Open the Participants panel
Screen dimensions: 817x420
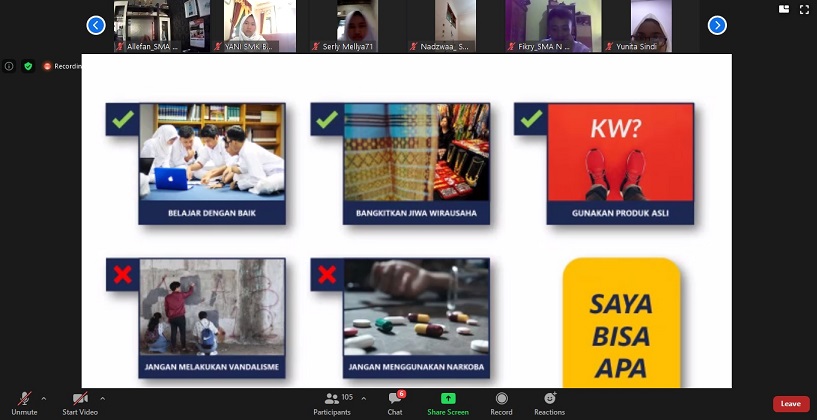pos(331,399)
